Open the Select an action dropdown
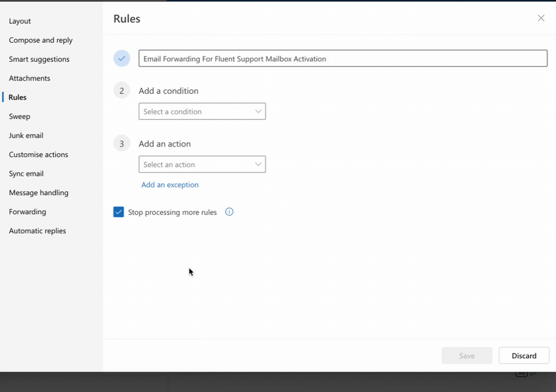The height and width of the screenshot is (392, 556). 202,164
